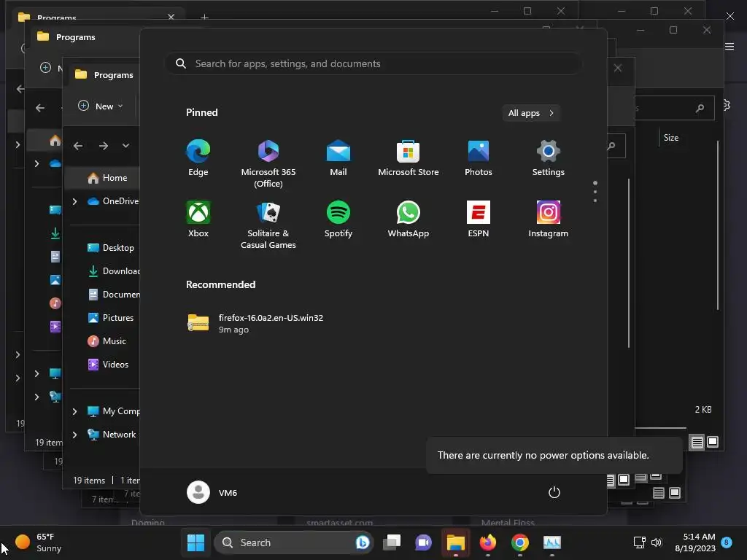Open Desktop in Explorer sidebar

[111, 248]
